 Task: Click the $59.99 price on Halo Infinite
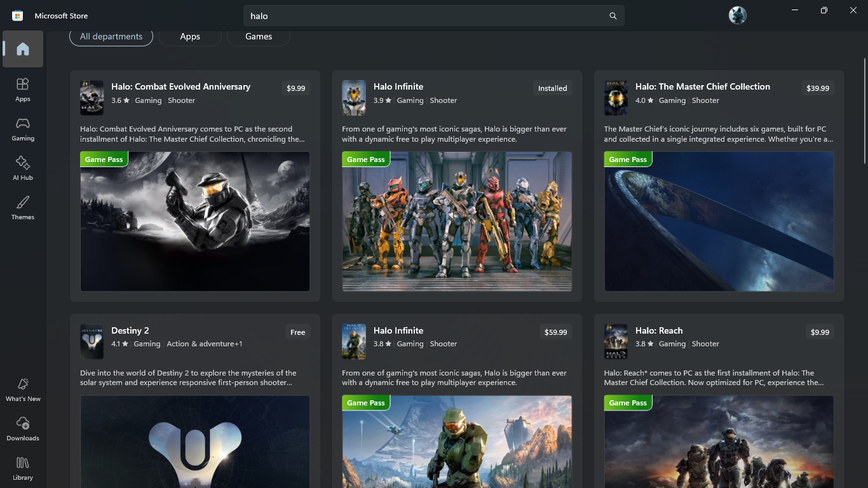[x=556, y=332]
